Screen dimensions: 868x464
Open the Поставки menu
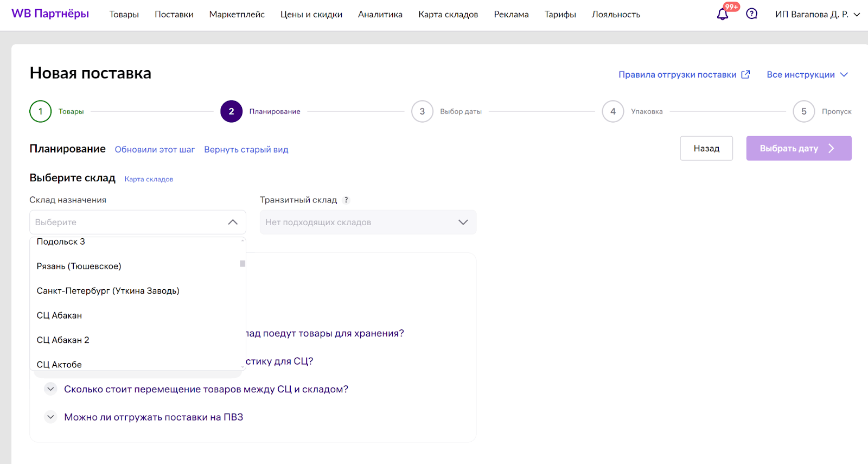pyautogui.click(x=174, y=14)
